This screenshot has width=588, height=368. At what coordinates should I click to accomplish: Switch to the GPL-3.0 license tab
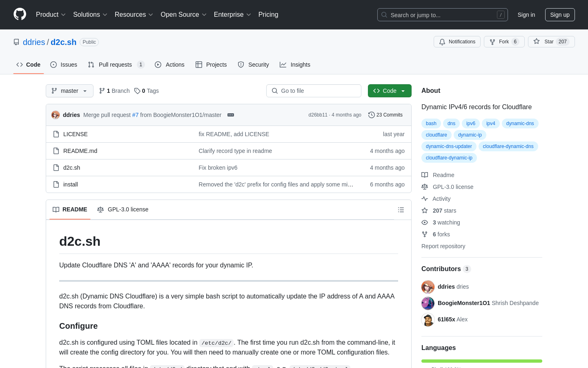122,209
